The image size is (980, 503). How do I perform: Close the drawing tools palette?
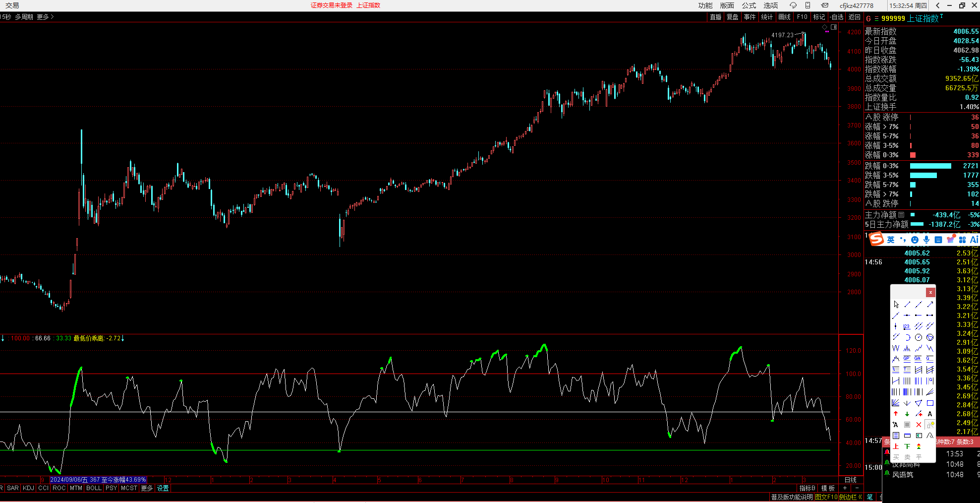(x=930, y=292)
